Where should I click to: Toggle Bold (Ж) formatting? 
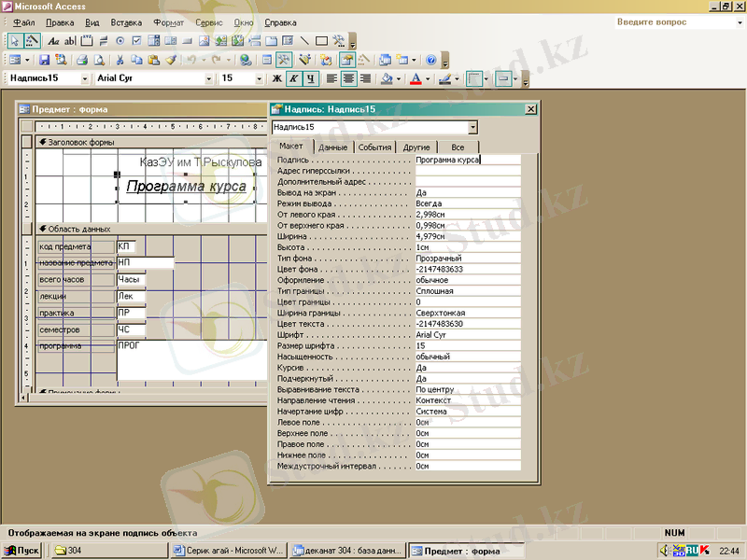[x=276, y=78]
